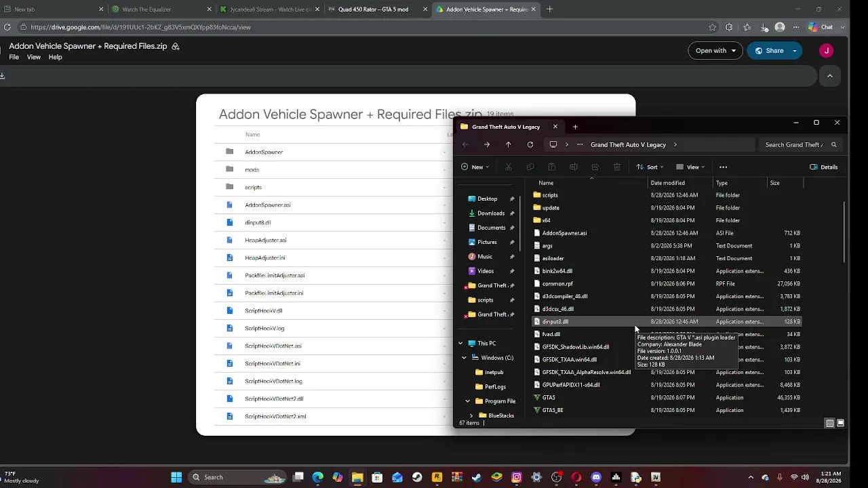Viewport: 868px width, 488px height.
Task: Click the Paste icon in Explorer toolbar
Action: click(552, 167)
